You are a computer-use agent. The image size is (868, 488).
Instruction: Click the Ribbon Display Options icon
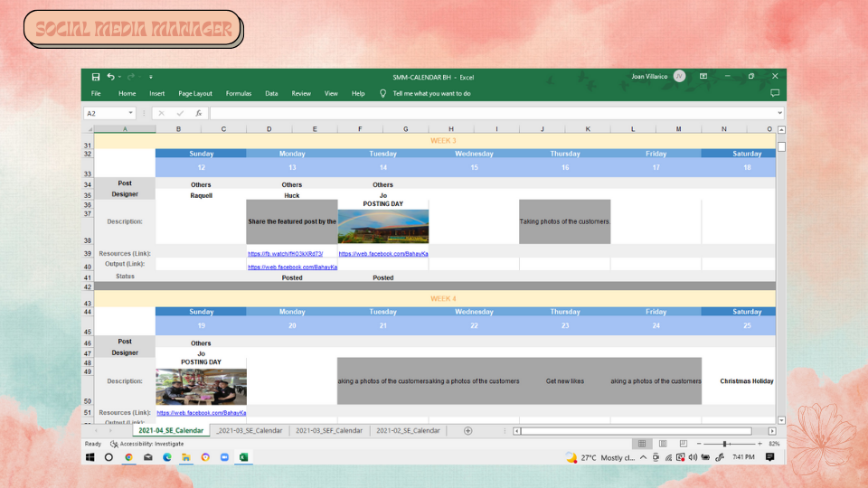click(703, 76)
